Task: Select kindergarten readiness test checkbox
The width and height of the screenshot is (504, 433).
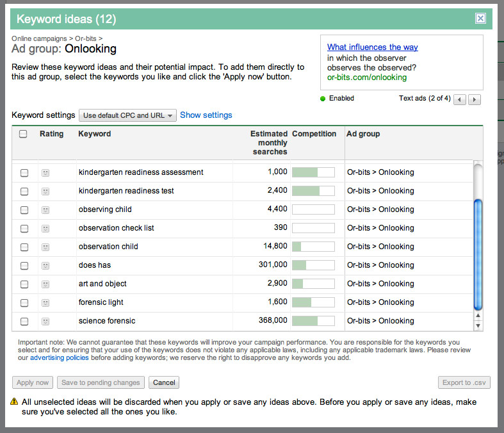Action: tap(24, 192)
